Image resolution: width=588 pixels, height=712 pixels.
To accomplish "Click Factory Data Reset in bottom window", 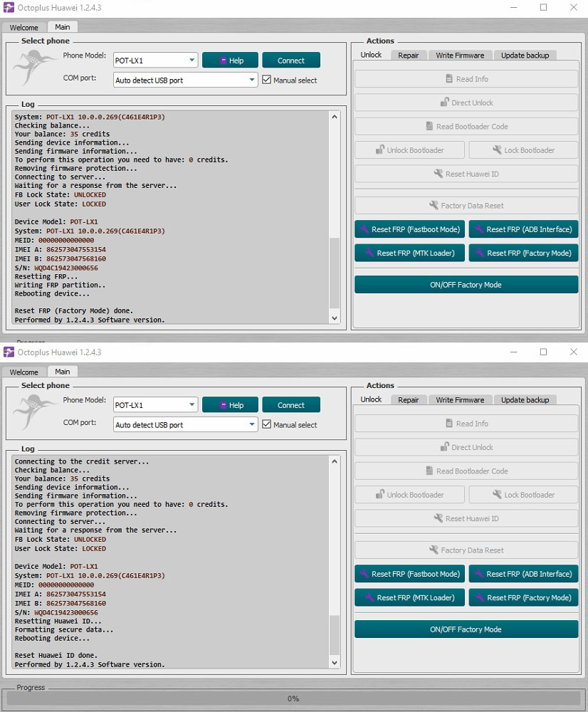I will tap(466, 550).
